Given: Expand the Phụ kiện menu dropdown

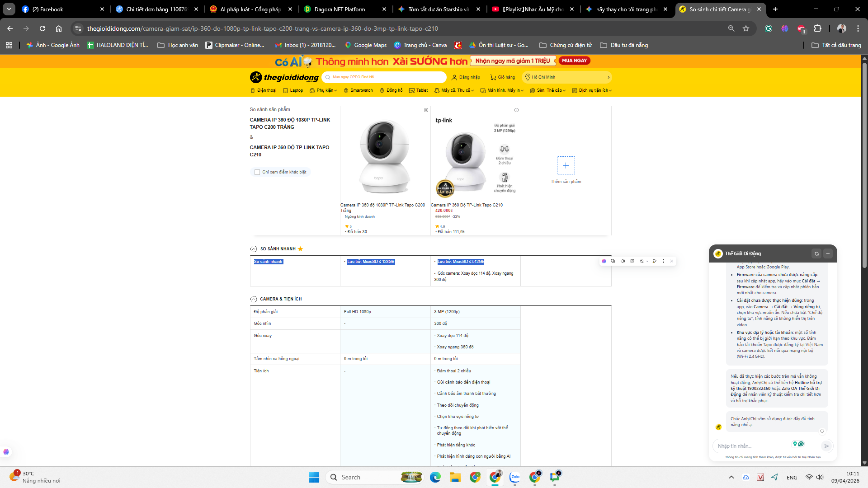Looking at the screenshot, I should (x=324, y=90).
